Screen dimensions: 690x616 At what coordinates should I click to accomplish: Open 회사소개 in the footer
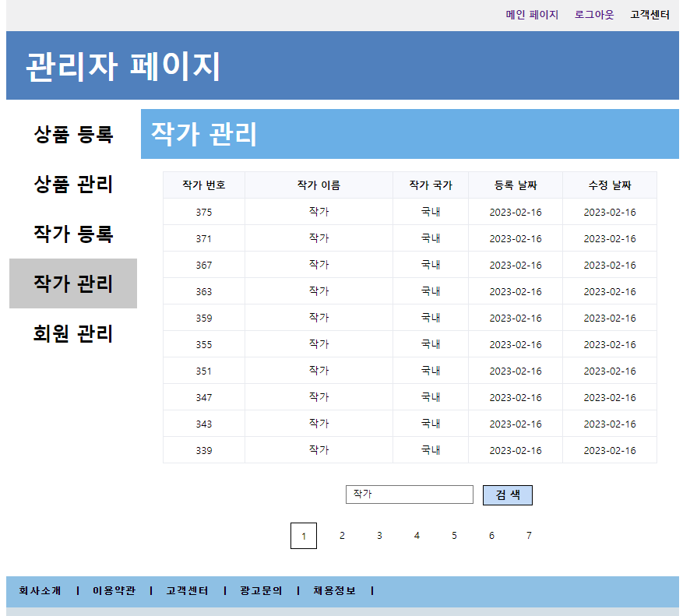40,590
